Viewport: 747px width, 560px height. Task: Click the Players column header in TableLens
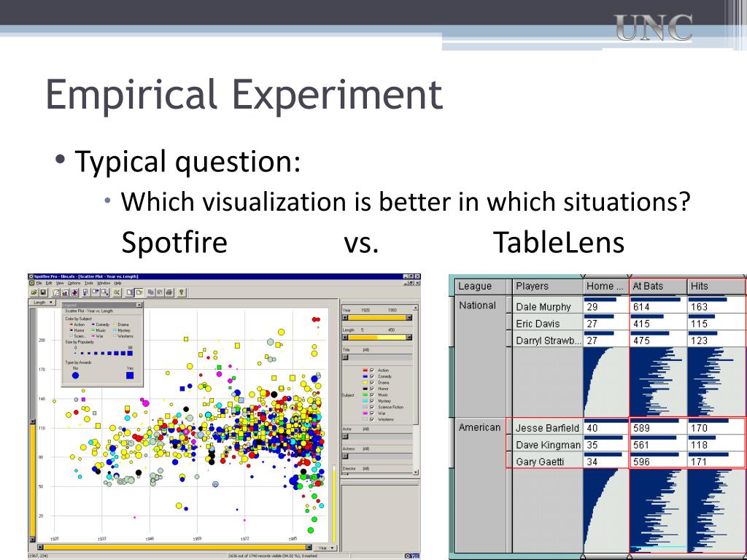547,286
